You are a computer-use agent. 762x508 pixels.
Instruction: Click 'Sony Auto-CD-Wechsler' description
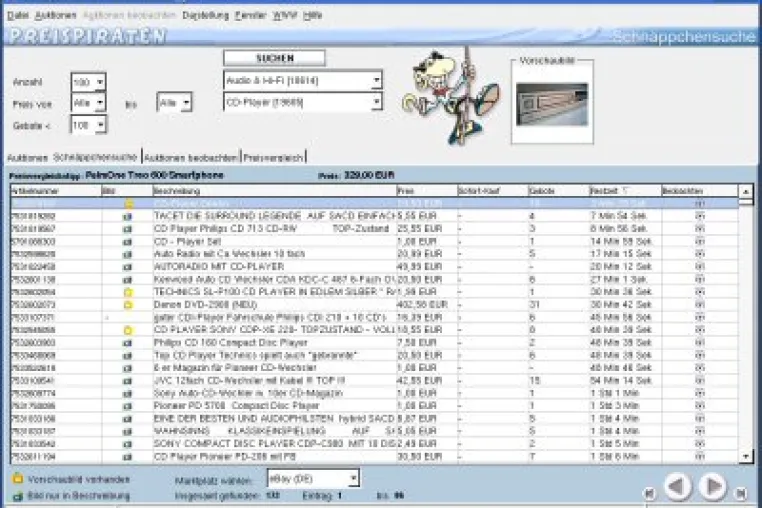click(248, 393)
